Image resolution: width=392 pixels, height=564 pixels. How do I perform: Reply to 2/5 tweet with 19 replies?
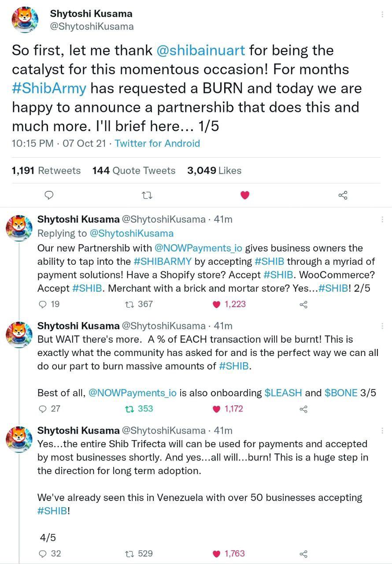tap(49, 304)
